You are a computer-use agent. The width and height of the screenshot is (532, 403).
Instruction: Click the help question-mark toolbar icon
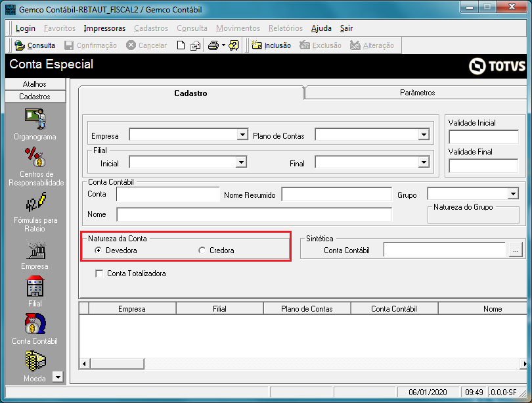(234, 45)
